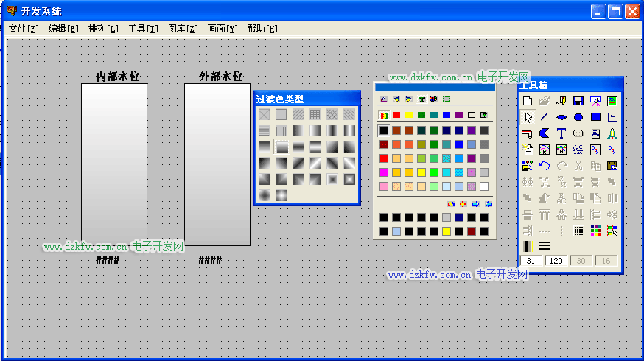Open the 图库[Z] menu
The image size is (644, 361).
click(x=183, y=29)
